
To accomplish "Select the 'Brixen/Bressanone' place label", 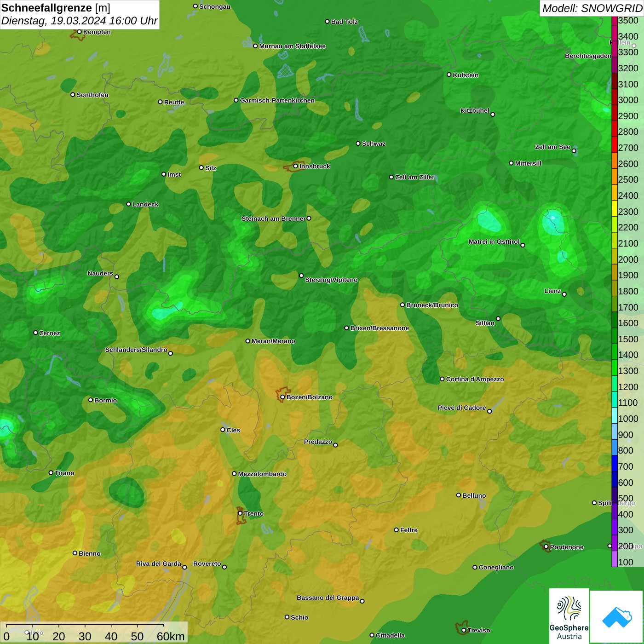I will coord(379,328).
